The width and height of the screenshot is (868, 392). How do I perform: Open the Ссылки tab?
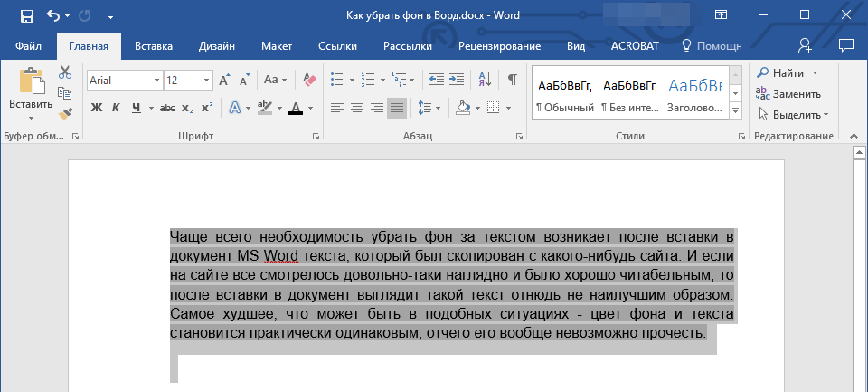point(337,46)
